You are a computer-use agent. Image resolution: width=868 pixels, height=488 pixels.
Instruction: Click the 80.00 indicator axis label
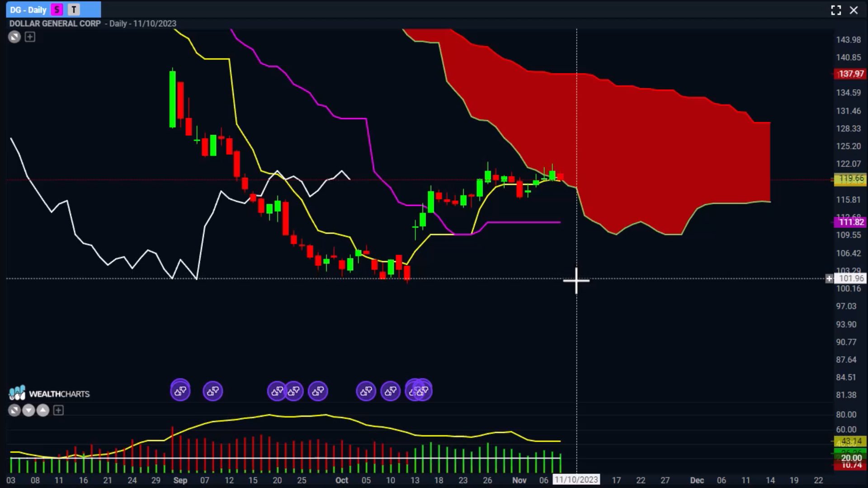(x=846, y=414)
